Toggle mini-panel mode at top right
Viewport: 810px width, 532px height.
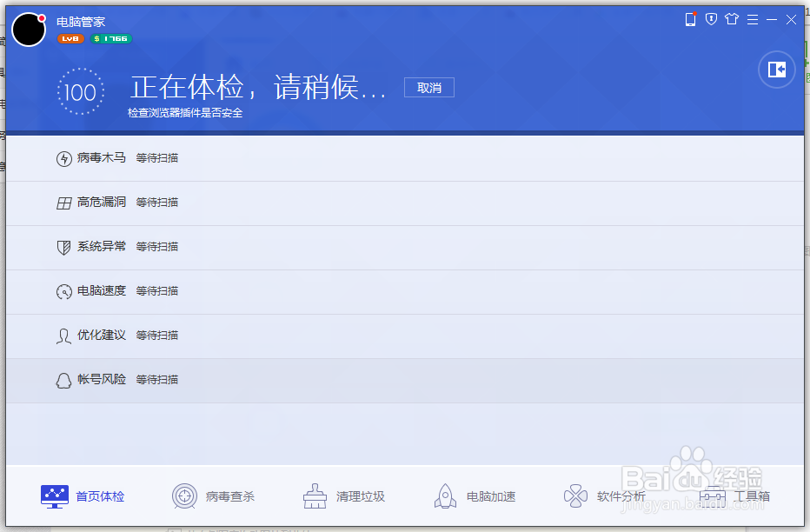click(x=775, y=70)
